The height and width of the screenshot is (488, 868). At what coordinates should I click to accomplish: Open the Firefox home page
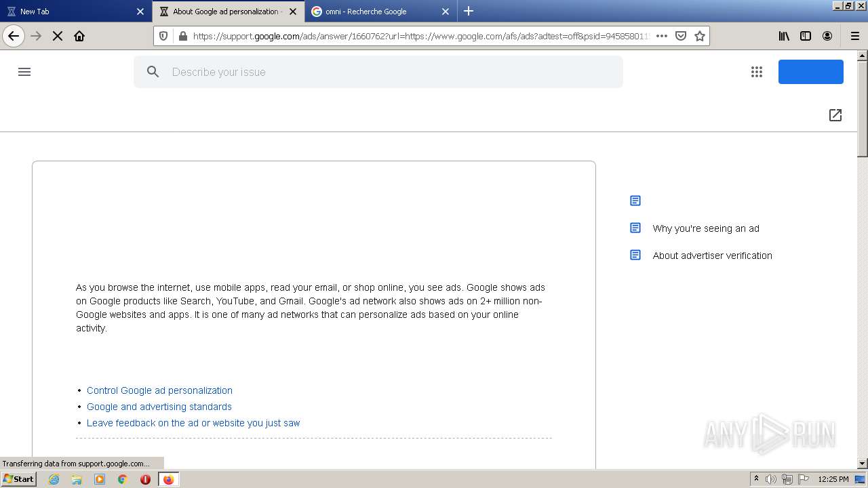(x=79, y=36)
